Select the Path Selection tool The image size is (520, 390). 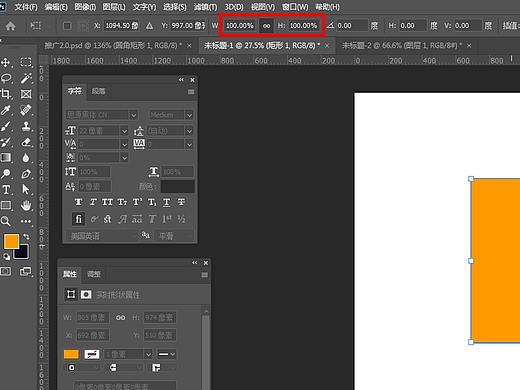point(26,189)
